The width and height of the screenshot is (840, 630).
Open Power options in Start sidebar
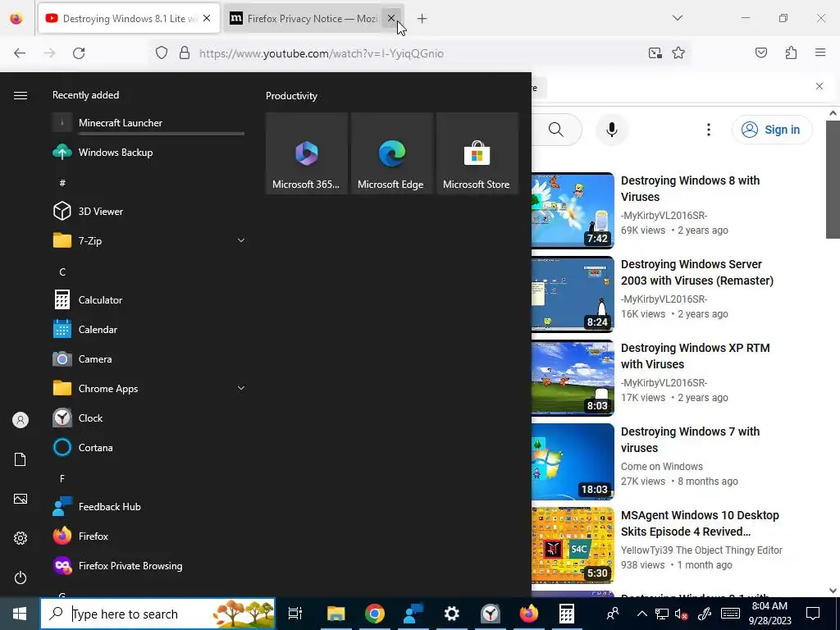click(x=21, y=577)
